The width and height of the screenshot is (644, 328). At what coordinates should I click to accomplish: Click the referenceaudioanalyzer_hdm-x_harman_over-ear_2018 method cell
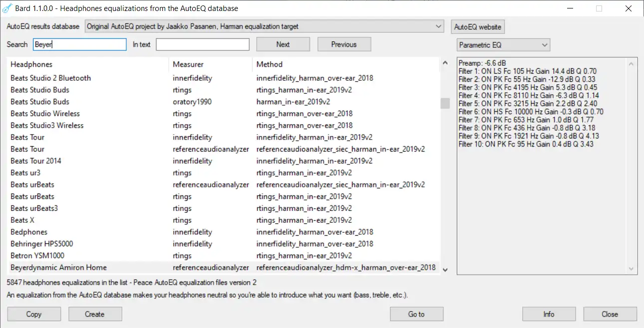click(x=346, y=268)
